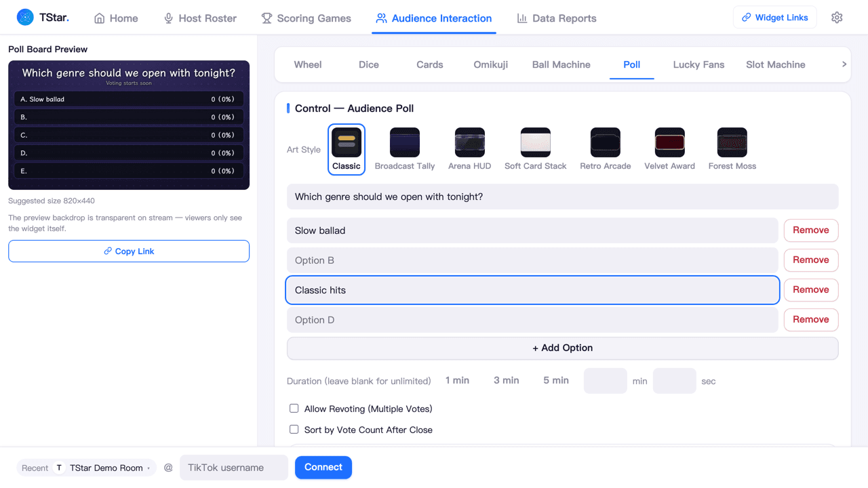
Task: Click the duration minutes input
Action: coord(606,381)
